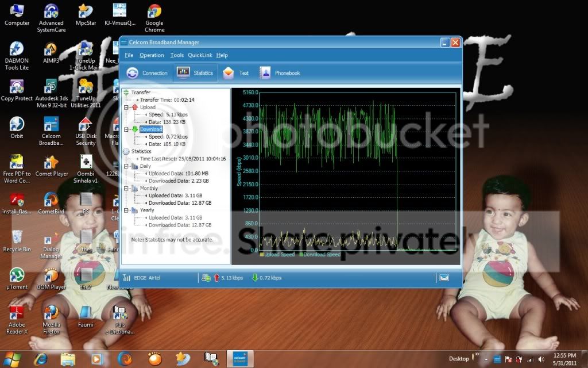Open the Tools menu
This screenshot has height=368, width=588.
[x=177, y=55]
